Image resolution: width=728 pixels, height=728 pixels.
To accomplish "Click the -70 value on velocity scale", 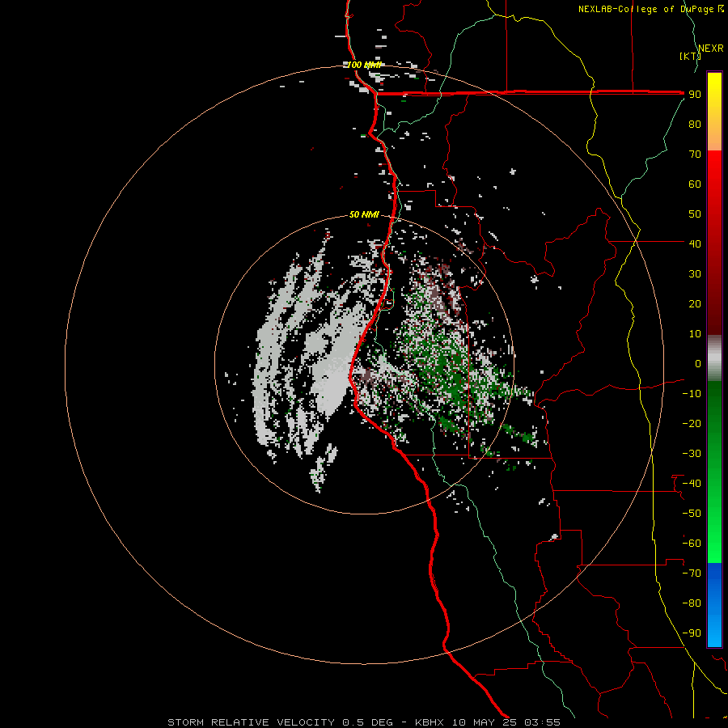I will point(692,573).
